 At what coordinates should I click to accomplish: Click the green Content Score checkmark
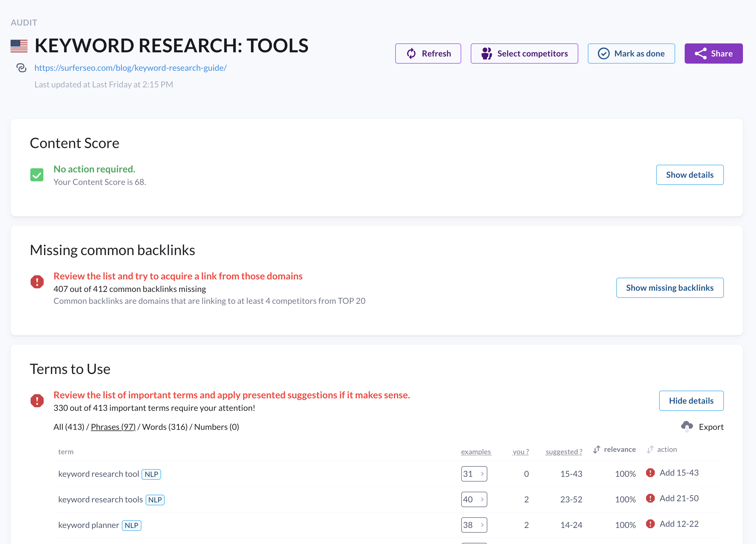click(37, 175)
